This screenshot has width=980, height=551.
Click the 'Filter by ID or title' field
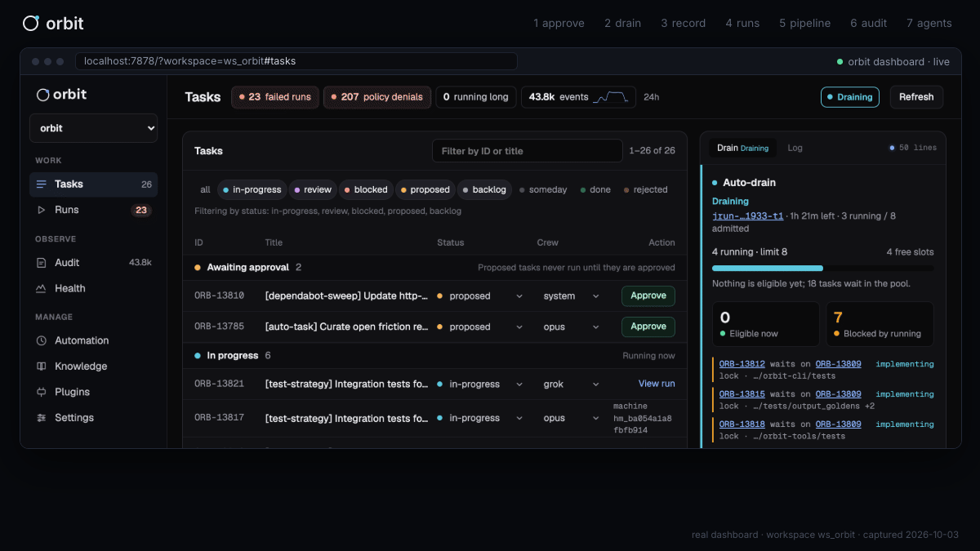pyautogui.click(x=528, y=151)
